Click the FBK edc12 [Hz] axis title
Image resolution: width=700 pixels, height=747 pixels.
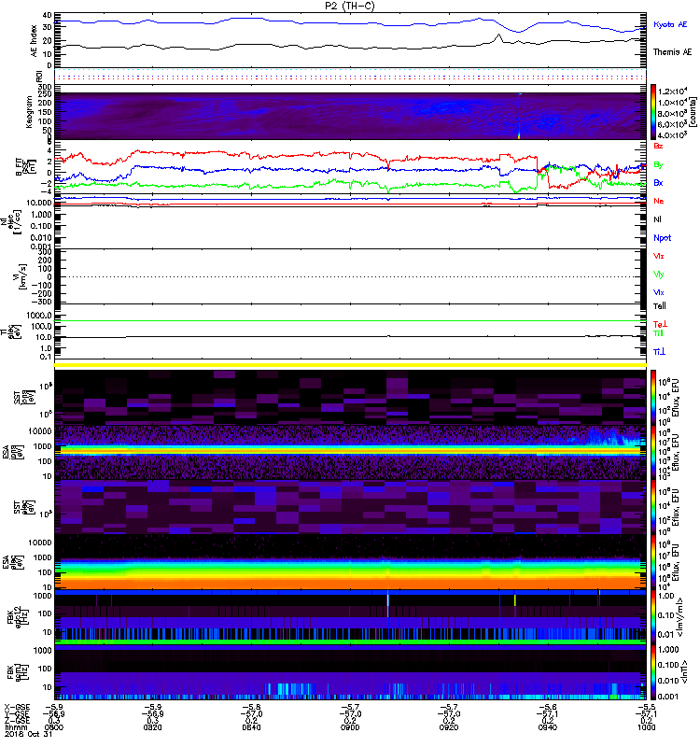tap(18, 618)
